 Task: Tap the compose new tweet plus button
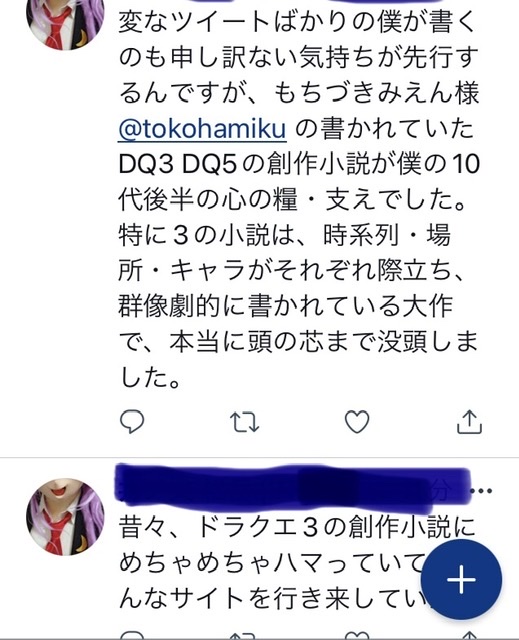coord(461,579)
